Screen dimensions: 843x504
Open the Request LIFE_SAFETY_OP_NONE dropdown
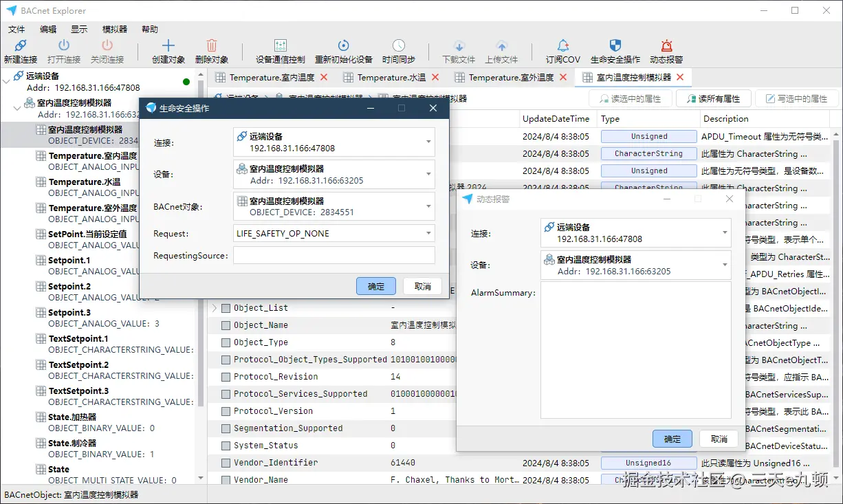[334, 234]
